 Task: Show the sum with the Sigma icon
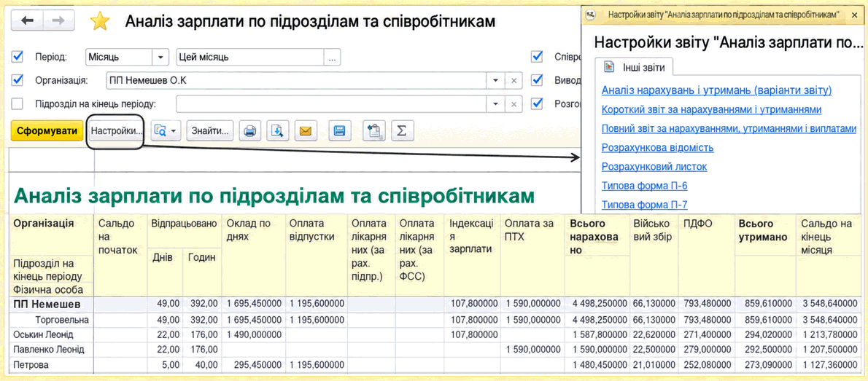tap(403, 131)
